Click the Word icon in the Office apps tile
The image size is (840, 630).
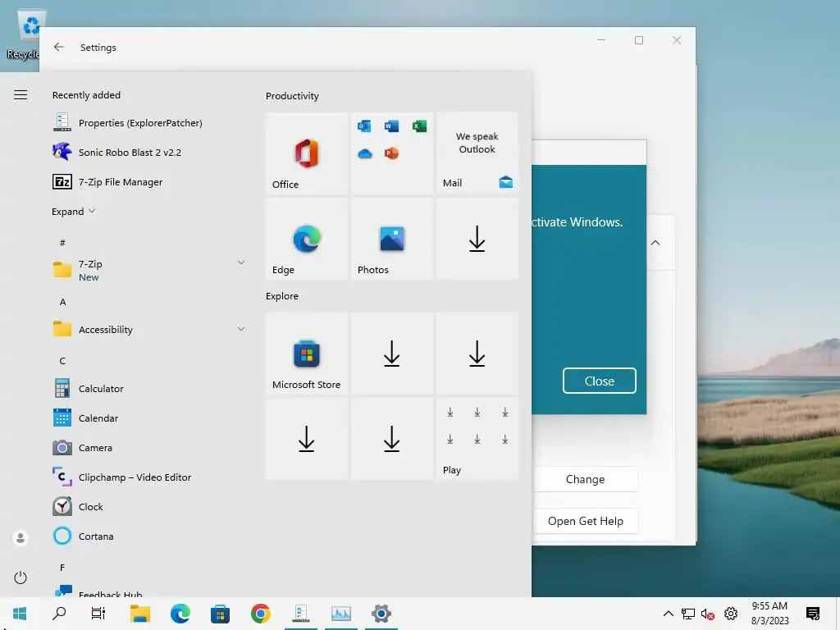click(x=391, y=126)
